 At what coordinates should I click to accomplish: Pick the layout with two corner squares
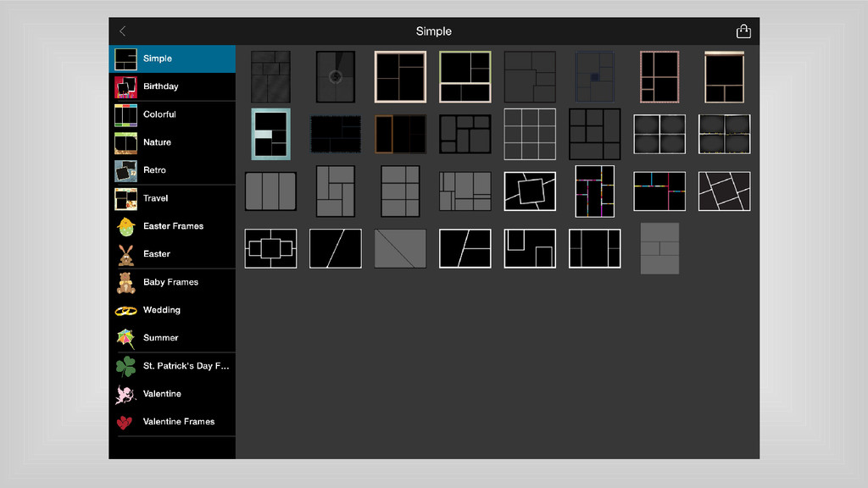click(530, 248)
